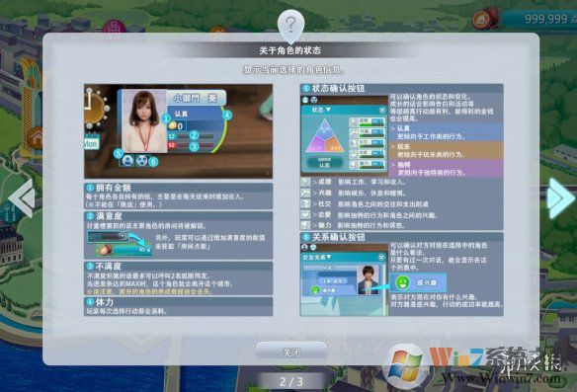The image size is (577, 392).
Task: Click the 关系确认按钮 section heading
Action: (x=338, y=237)
